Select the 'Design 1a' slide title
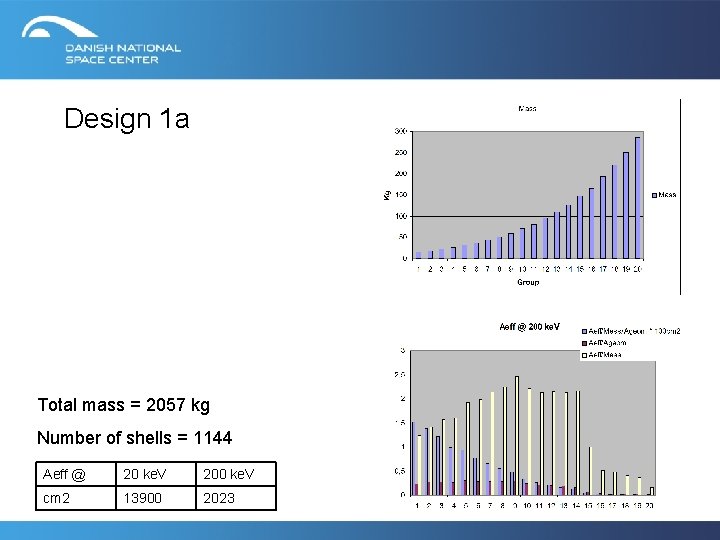Image resolution: width=720 pixels, height=540 pixels. tap(127, 118)
